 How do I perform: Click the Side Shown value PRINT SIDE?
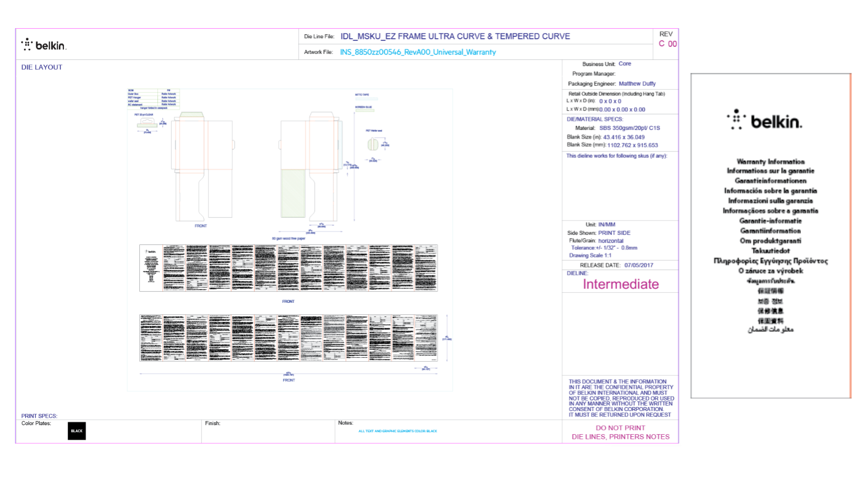click(614, 233)
